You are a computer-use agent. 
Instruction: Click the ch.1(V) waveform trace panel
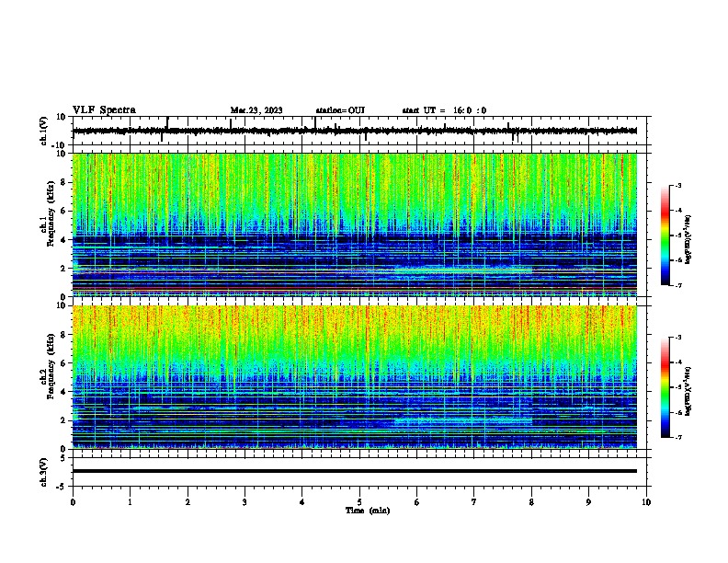[x=361, y=131]
